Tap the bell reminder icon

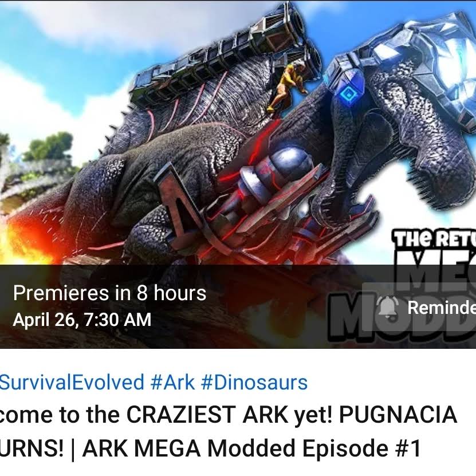click(x=387, y=307)
